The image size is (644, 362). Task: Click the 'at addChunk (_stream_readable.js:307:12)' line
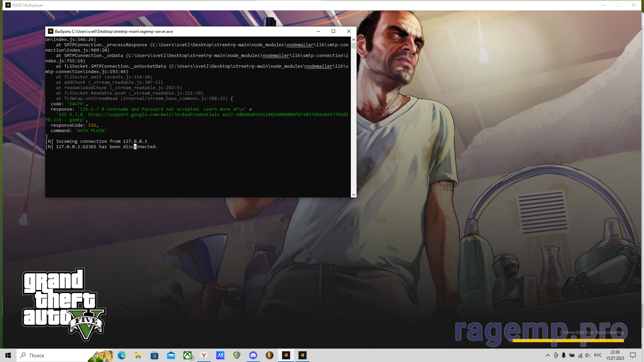(x=110, y=82)
